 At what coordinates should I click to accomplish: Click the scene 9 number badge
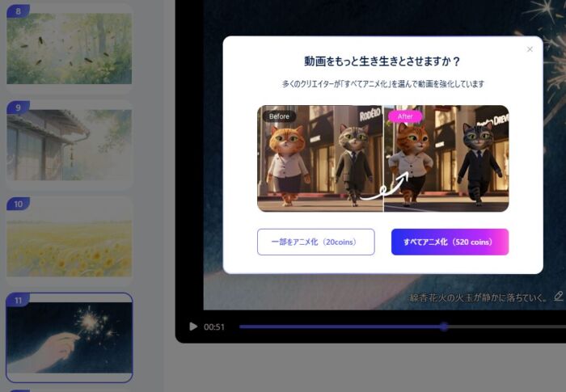pyautogui.click(x=18, y=107)
